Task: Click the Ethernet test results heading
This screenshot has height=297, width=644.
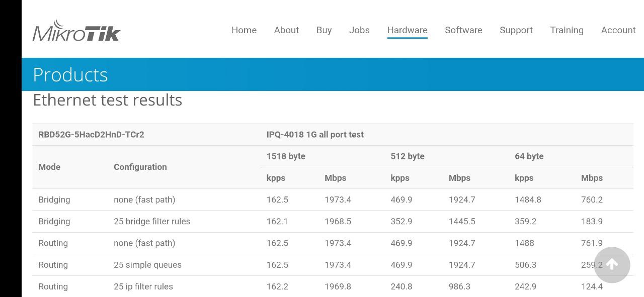Action: (x=108, y=100)
